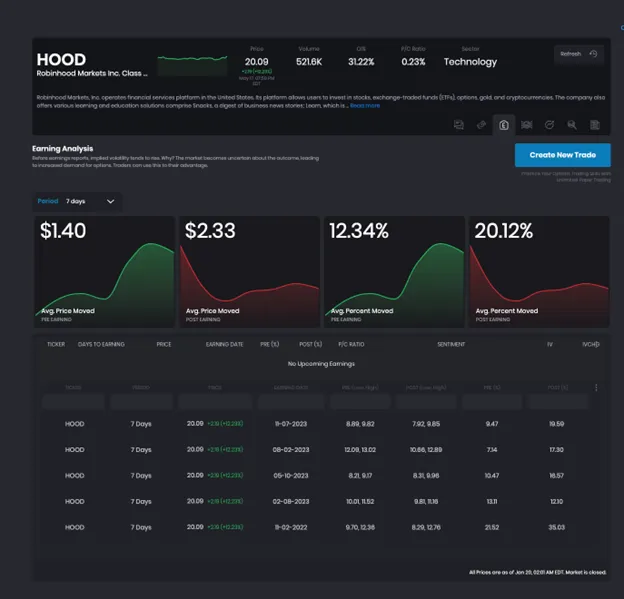Screen dimensions: 624x599
Task: Click the Period filter input field
Action: click(x=141, y=402)
